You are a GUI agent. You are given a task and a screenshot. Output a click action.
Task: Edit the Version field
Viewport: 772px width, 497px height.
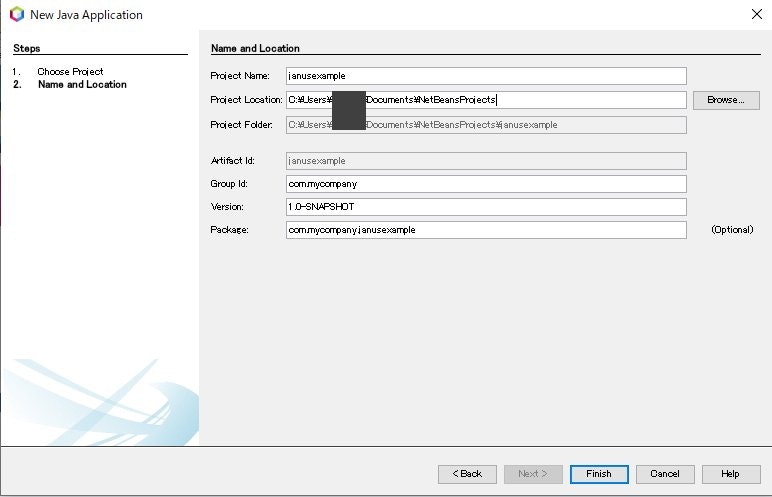pos(486,207)
